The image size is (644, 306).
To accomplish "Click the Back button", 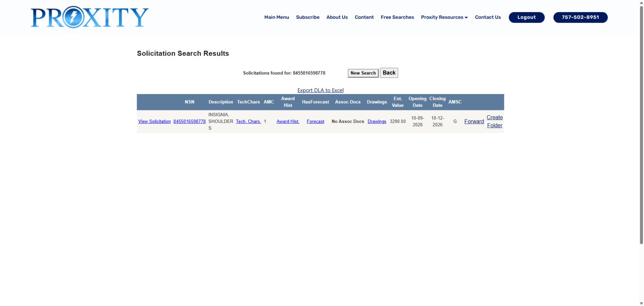I will (x=389, y=73).
